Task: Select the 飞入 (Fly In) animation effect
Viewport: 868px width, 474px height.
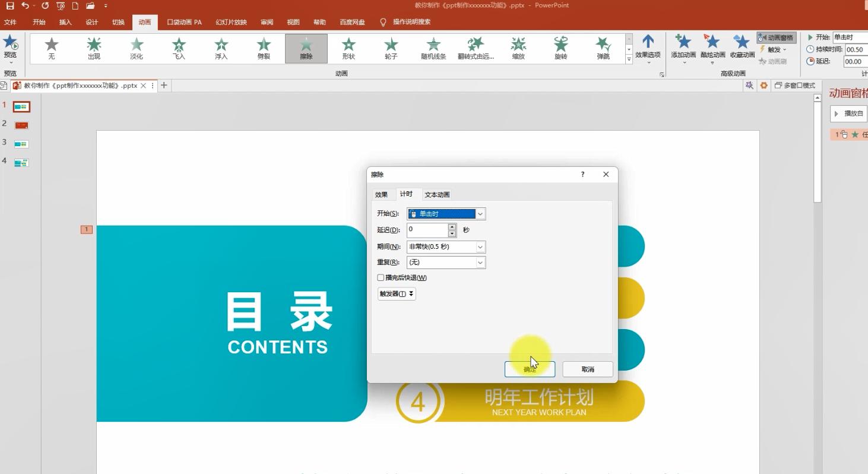Action: [x=179, y=48]
